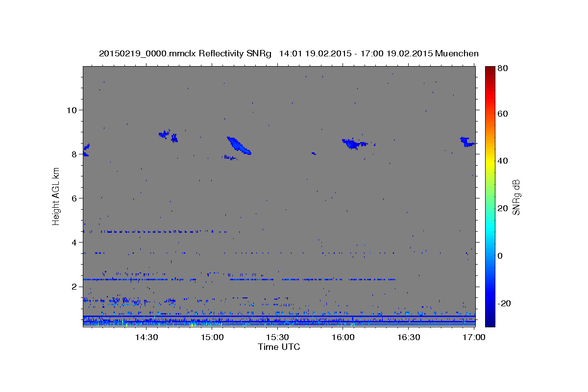
Task: Click the 15:30 time tick label
Action: tap(277, 337)
